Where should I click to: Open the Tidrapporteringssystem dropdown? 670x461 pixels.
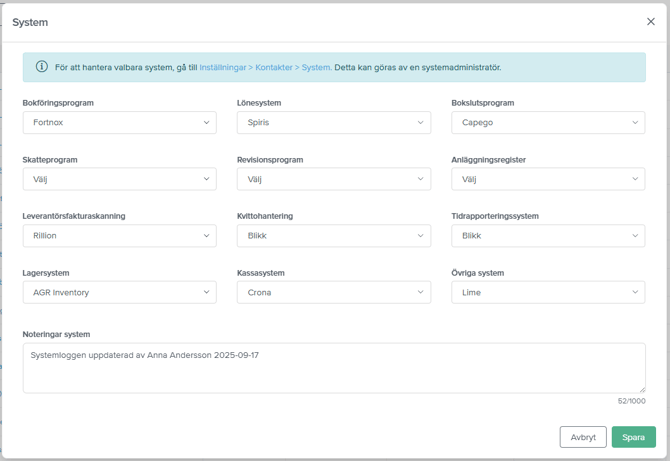pyautogui.click(x=547, y=236)
